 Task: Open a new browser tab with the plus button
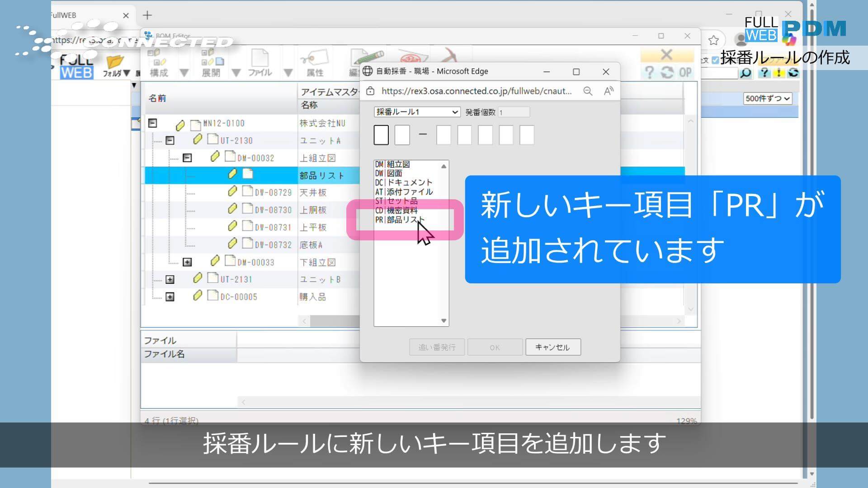147,15
